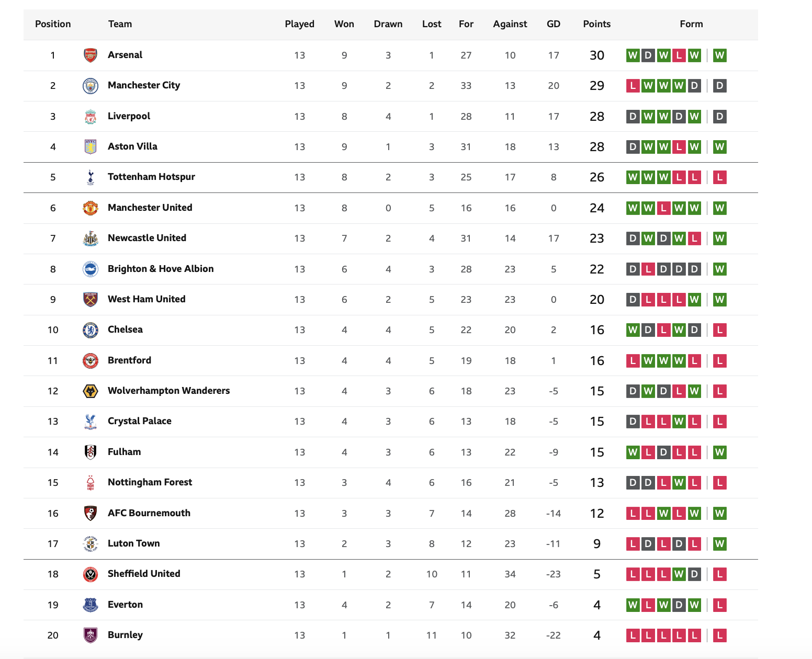Open the Aston Villa team link
The width and height of the screenshot is (812, 659).
tap(132, 146)
